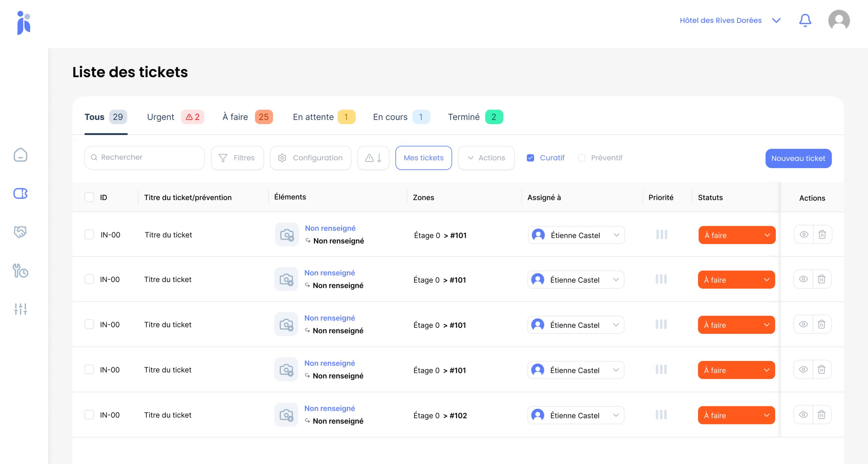Image resolution: width=868 pixels, height=464 pixels.
Task: Sort tickets by urgency warning button
Action: click(x=373, y=158)
